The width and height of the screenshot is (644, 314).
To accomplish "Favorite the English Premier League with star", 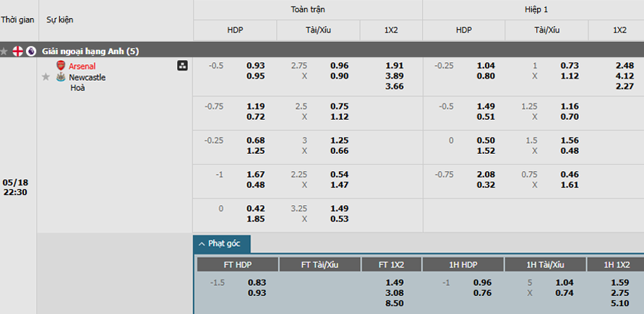I will point(4,51).
